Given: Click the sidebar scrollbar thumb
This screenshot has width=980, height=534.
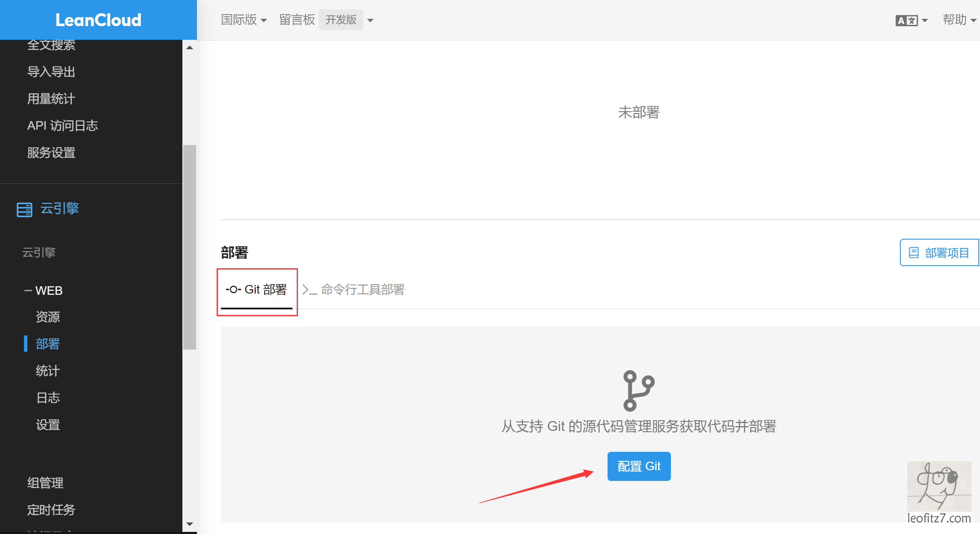Looking at the screenshot, I should 189,247.
